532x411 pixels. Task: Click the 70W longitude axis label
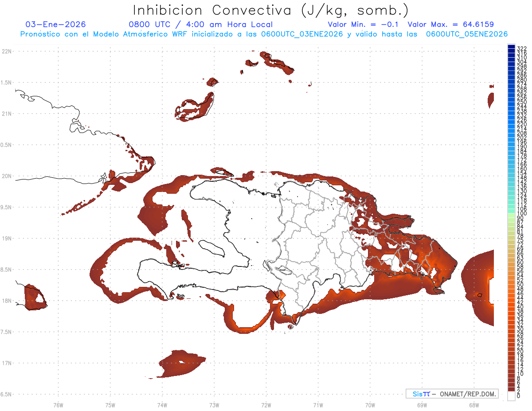click(x=370, y=405)
